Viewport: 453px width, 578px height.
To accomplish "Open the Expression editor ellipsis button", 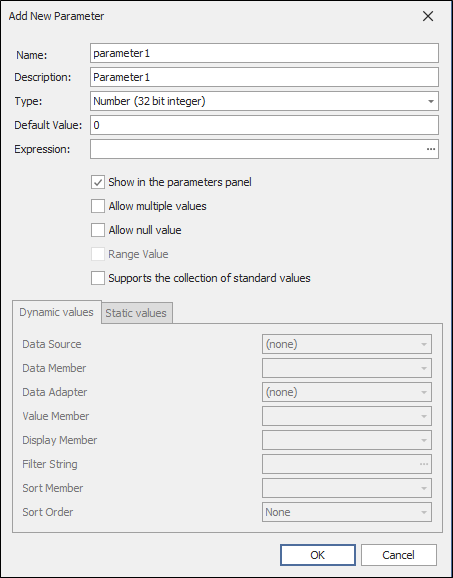I will pyautogui.click(x=431, y=149).
